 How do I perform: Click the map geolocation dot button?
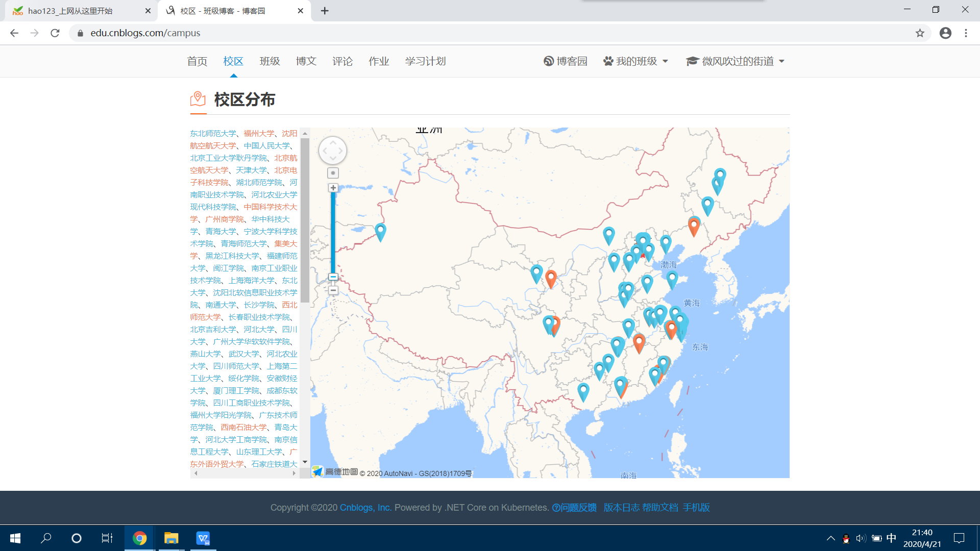(333, 173)
